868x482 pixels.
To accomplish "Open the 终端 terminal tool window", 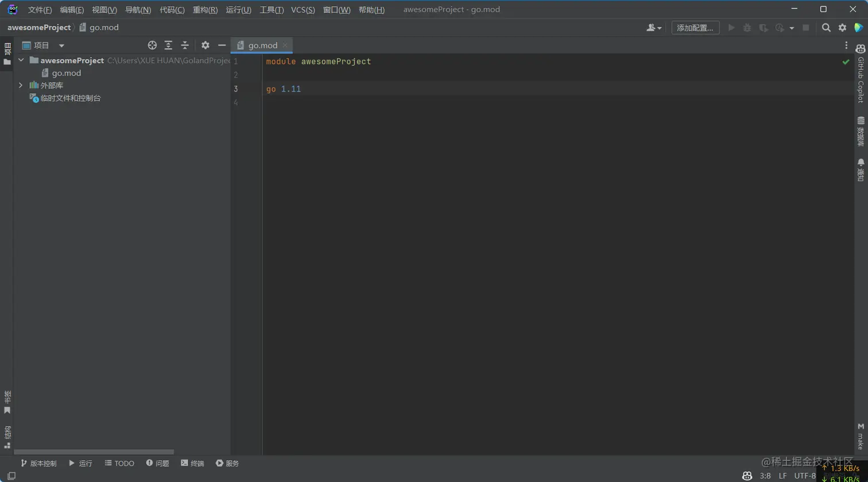I will [x=192, y=464].
